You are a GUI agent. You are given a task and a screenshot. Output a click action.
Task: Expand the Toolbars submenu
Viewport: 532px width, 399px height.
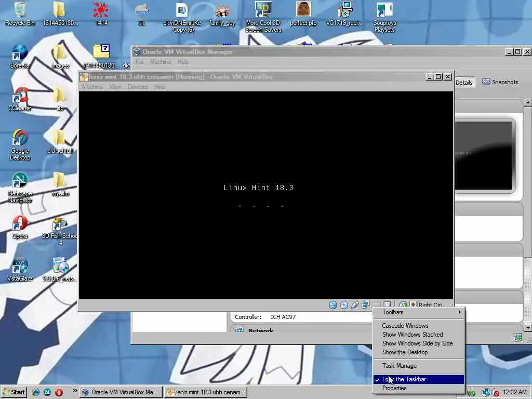[x=419, y=312]
